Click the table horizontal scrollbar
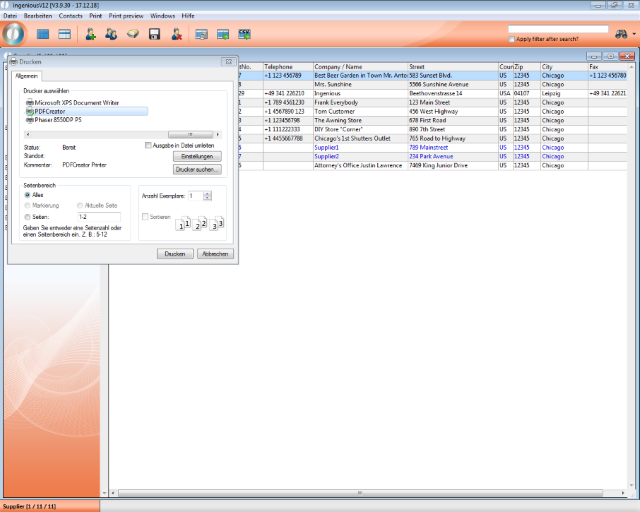Image resolution: width=640 pixels, height=512 pixels. [x=360, y=493]
